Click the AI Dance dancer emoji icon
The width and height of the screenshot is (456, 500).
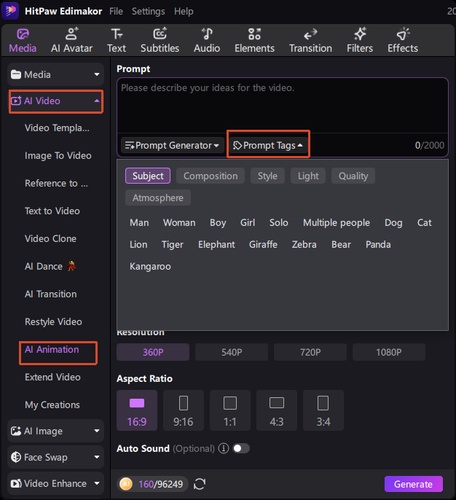[71, 266]
